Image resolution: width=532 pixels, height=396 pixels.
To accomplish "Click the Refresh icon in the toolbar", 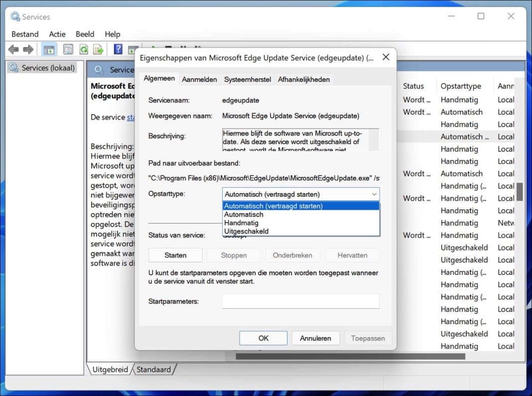I will tap(83, 49).
